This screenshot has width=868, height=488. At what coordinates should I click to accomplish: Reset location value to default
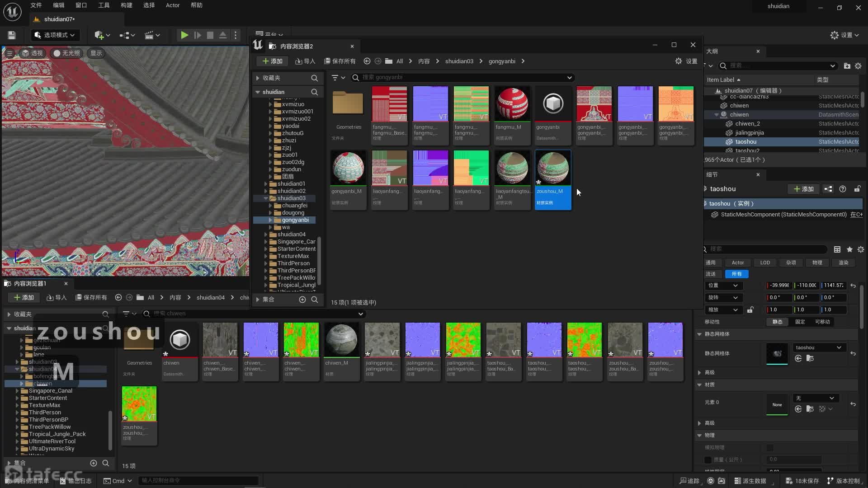(x=853, y=286)
